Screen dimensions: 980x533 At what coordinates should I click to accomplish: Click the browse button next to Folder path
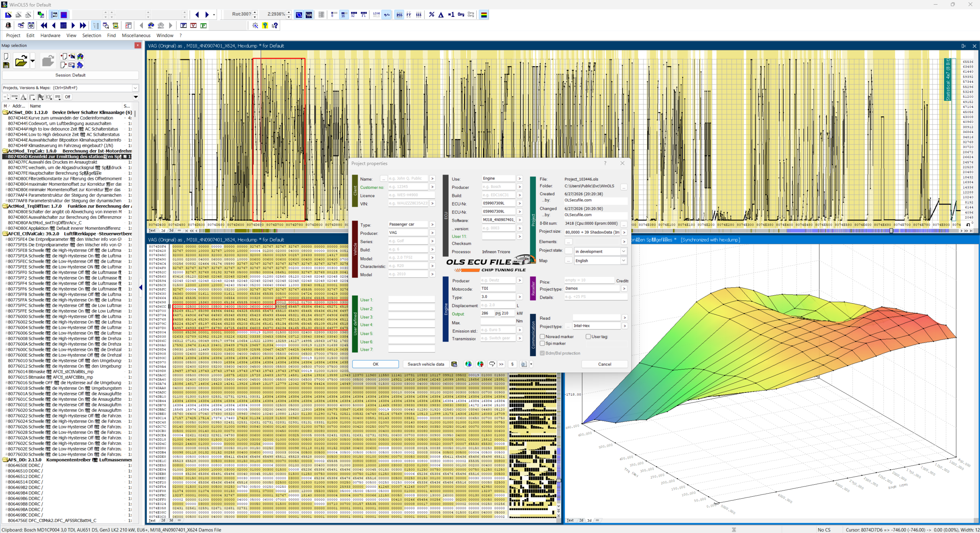(624, 187)
